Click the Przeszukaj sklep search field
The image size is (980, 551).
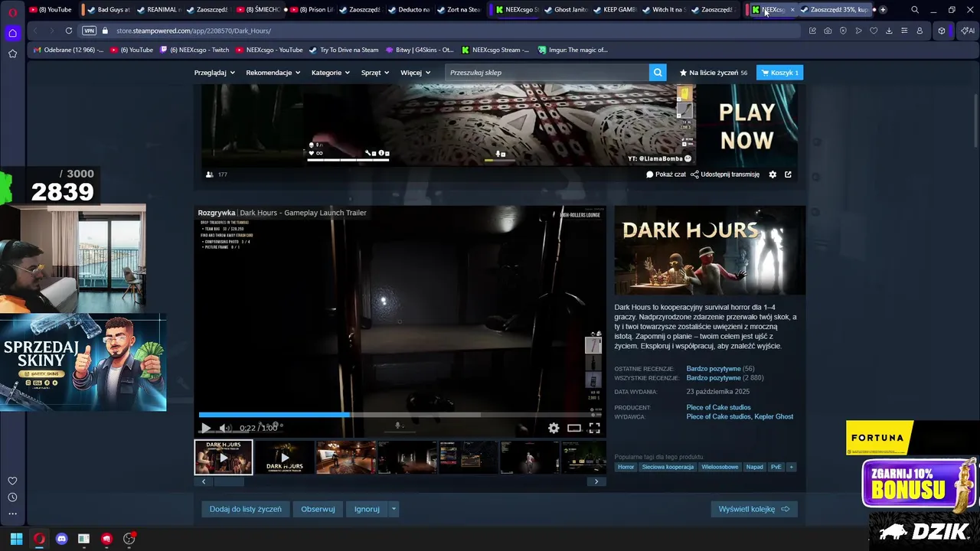(x=547, y=73)
